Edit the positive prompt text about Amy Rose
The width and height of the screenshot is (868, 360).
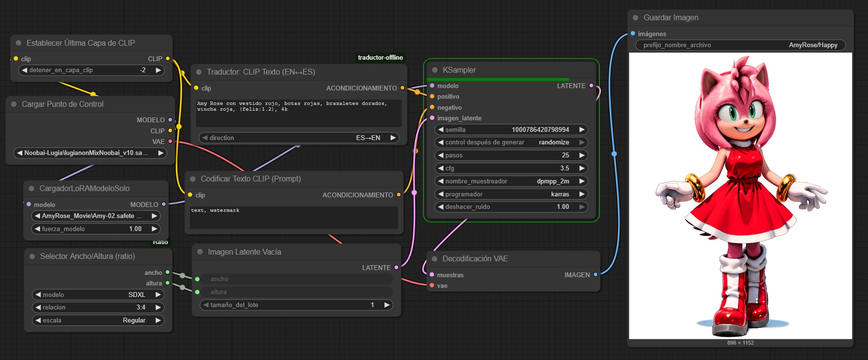[x=299, y=113]
